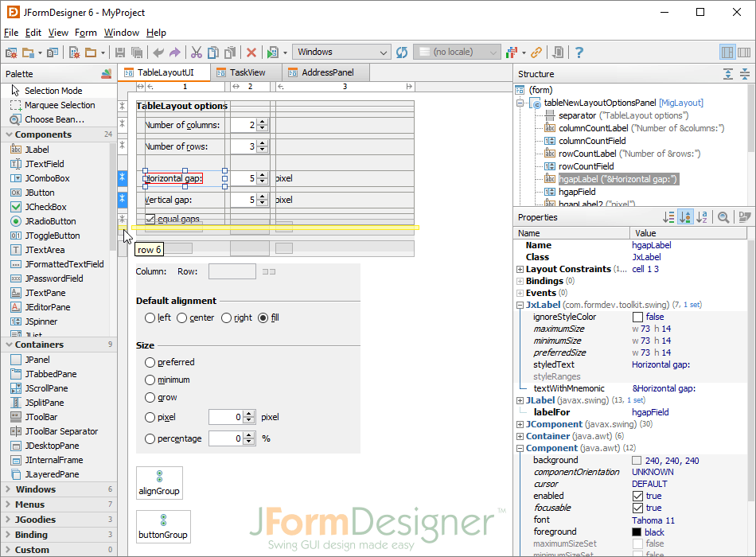Pick JScrollPane from the Containers palette
Screen dimensions: 756x557
click(46, 388)
